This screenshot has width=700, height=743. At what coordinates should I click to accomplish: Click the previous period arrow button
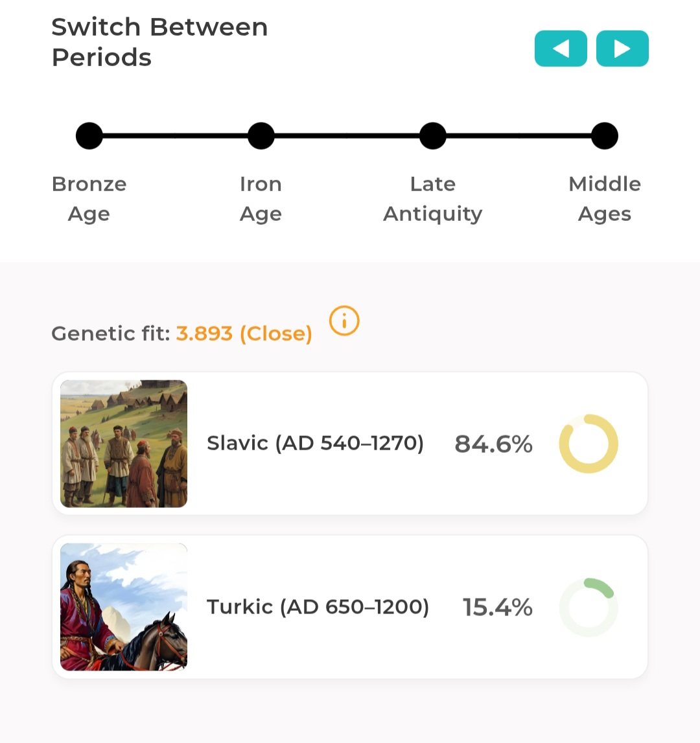click(561, 49)
